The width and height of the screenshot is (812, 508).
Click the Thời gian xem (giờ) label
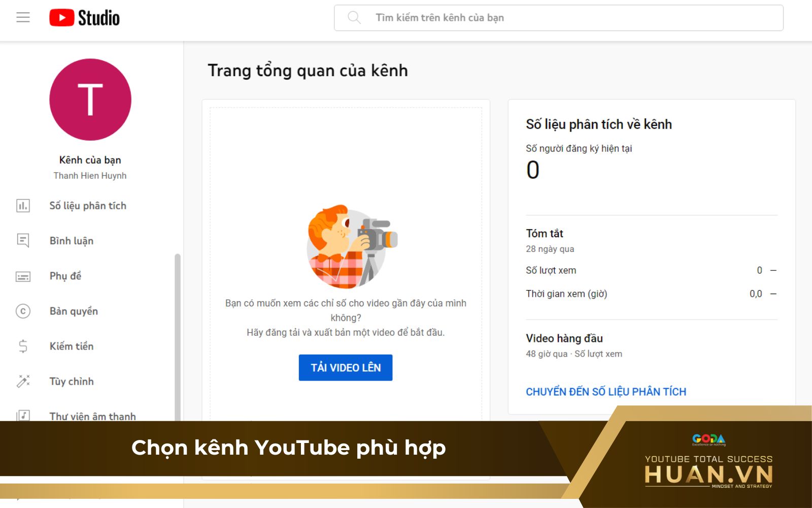tap(566, 294)
